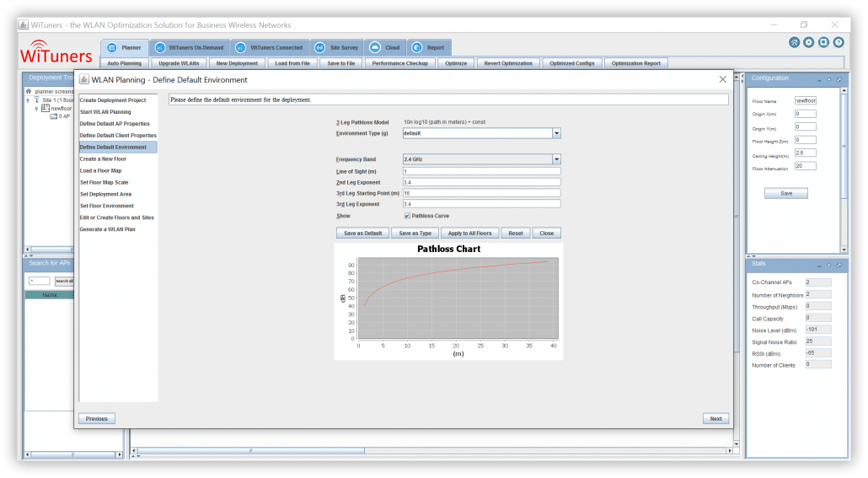Maximize the Configuration panel
The width and height of the screenshot is (868, 478).
coord(829,80)
